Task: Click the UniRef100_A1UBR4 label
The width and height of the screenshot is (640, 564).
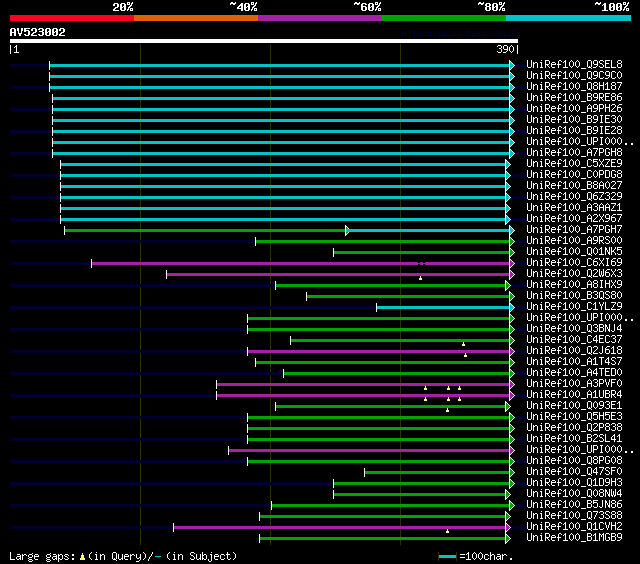Action: point(574,395)
